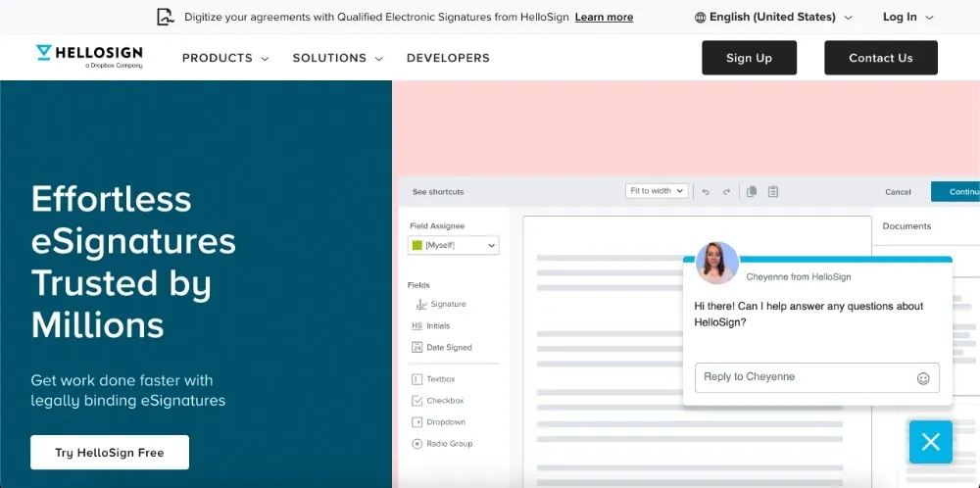
Task: Select the Textbox field
Action: coord(433,379)
